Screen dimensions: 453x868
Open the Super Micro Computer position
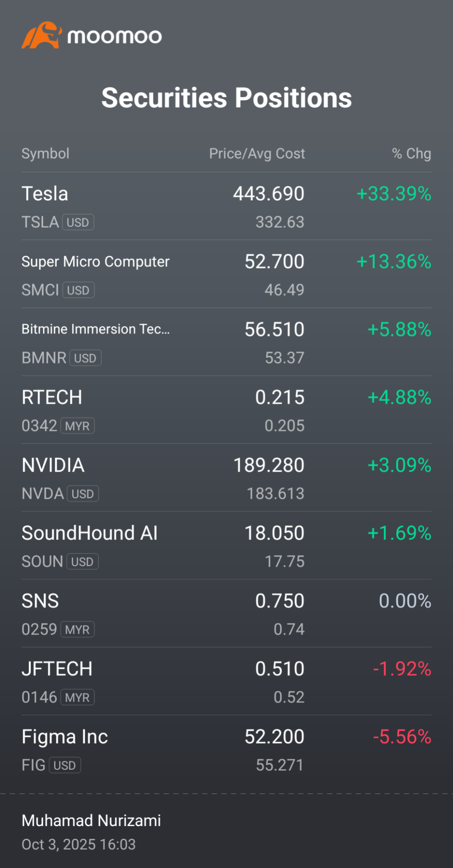click(x=226, y=274)
